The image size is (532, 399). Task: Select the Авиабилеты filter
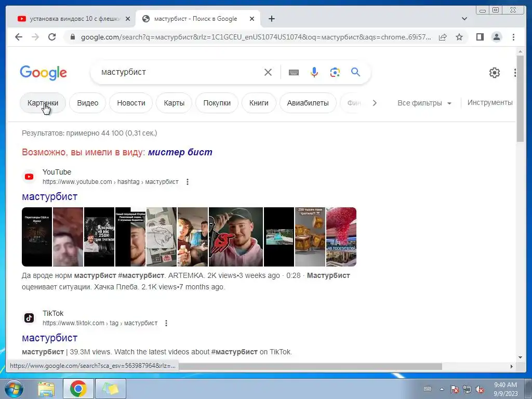(308, 103)
